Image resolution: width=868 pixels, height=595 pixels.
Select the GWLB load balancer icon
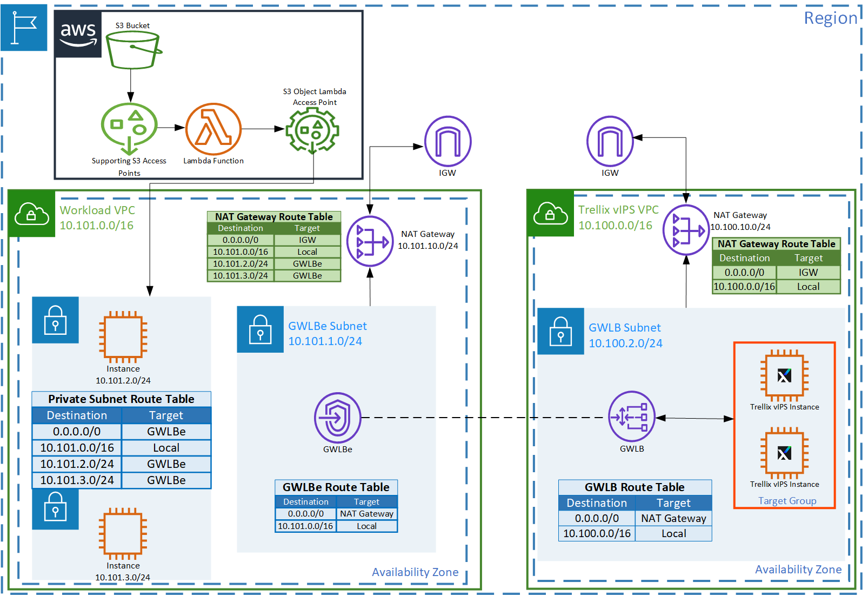(x=632, y=416)
